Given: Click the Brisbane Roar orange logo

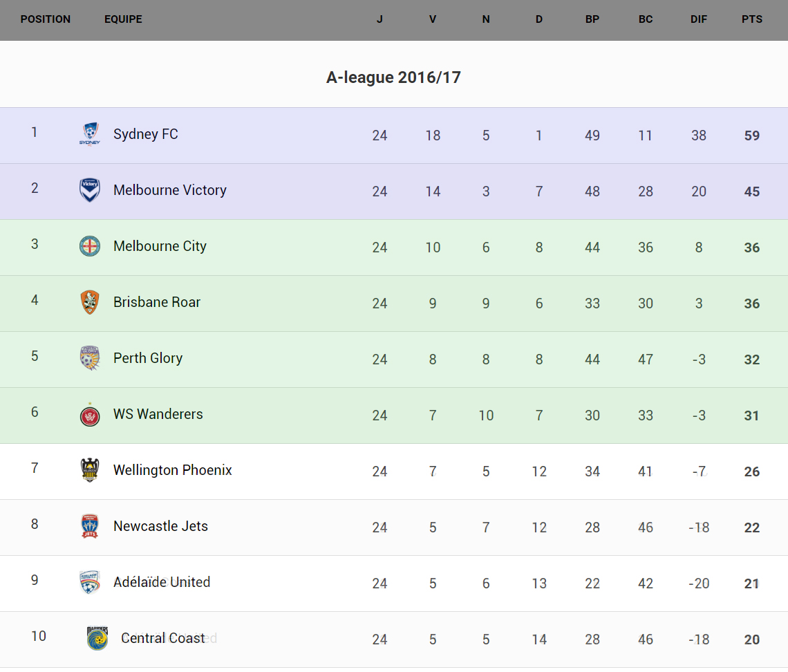Looking at the screenshot, I should click(90, 302).
